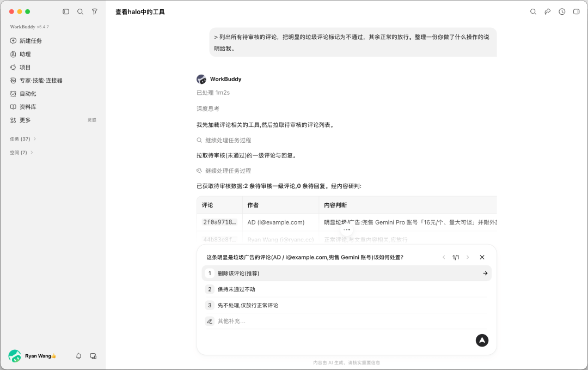Click the pencil icon beside 其他补充

click(x=210, y=321)
